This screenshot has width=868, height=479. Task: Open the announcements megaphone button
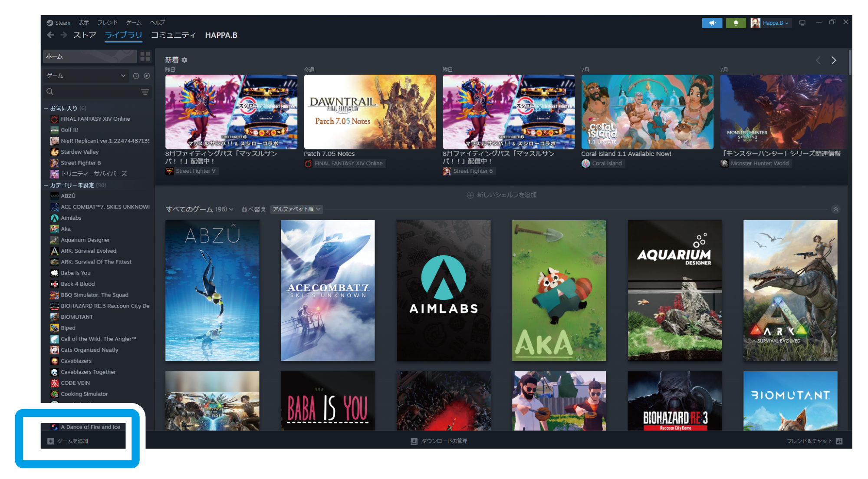(x=712, y=23)
